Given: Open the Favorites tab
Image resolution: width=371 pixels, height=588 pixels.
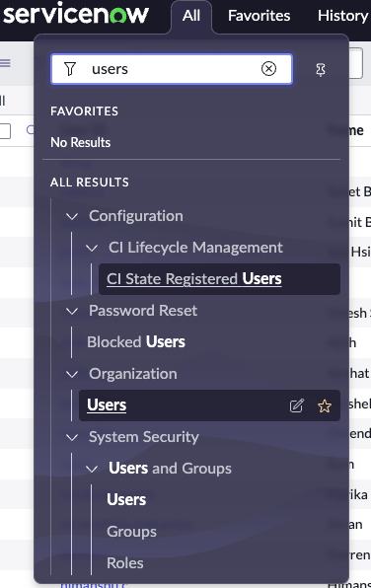Looking at the screenshot, I should [x=259, y=16].
